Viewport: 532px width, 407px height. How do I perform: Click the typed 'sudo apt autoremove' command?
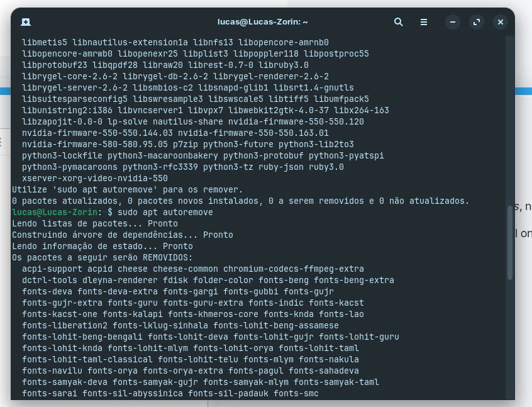[x=165, y=213]
